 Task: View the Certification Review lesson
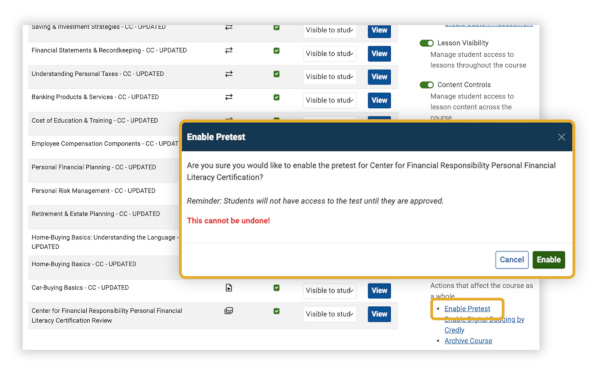379,314
